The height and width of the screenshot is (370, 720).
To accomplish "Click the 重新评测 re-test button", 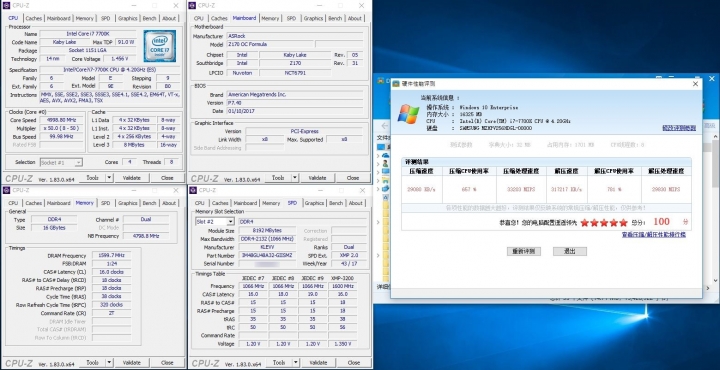I will point(524,251).
